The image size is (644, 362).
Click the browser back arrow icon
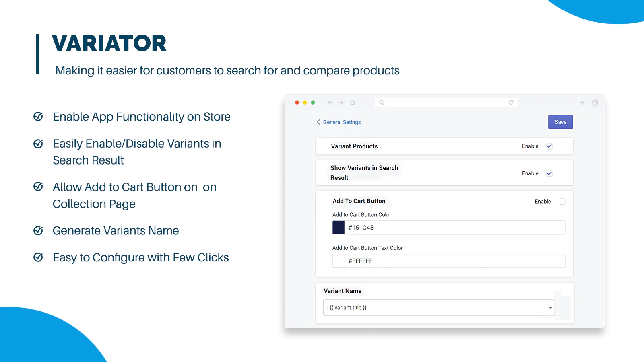click(330, 103)
